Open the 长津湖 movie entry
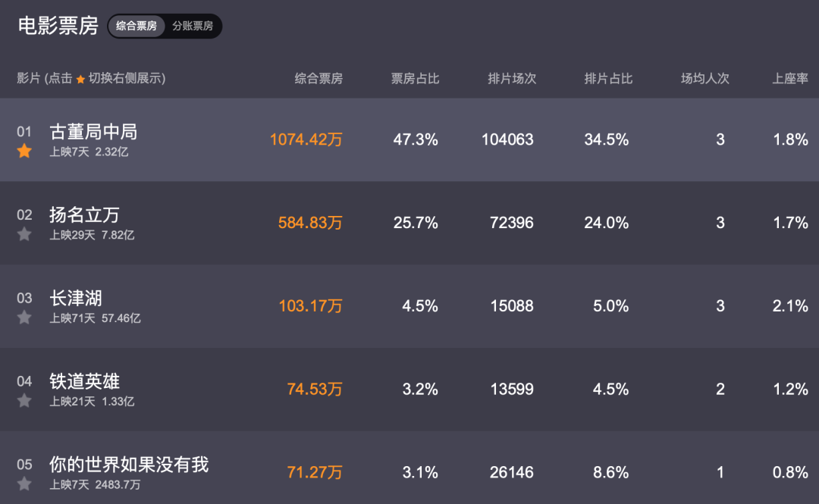 [x=76, y=298]
